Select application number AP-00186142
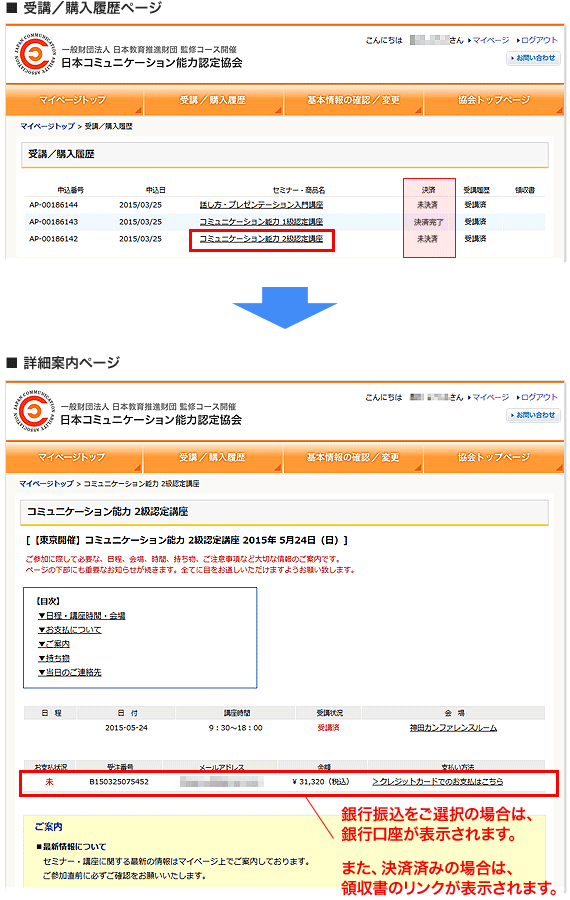The width and height of the screenshot is (570, 900). coord(53,239)
